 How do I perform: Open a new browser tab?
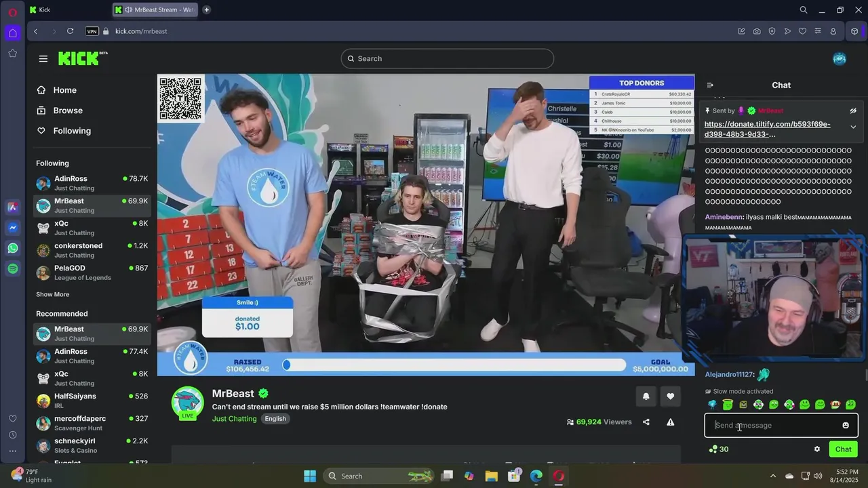(206, 9)
